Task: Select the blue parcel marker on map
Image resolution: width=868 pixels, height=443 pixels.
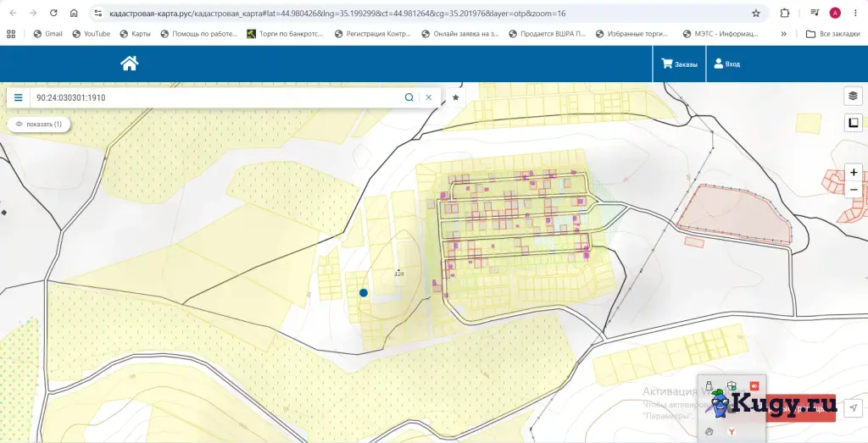Action: coord(363,292)
